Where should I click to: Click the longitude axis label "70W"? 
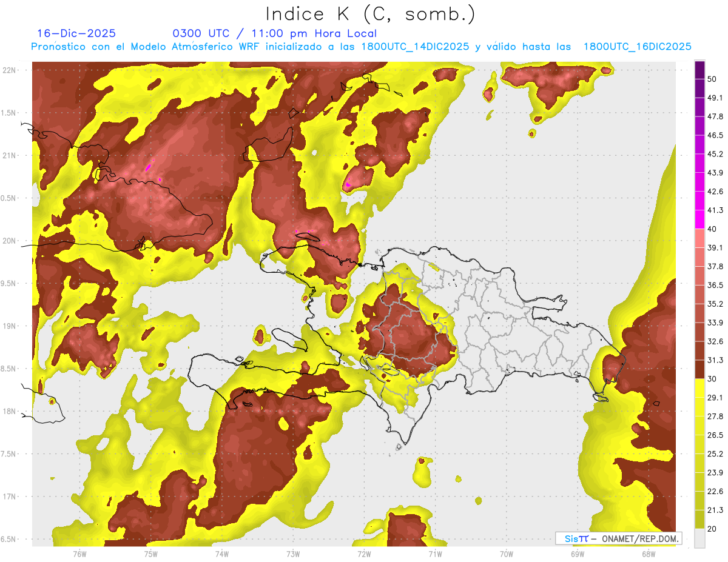click(507, 554)
